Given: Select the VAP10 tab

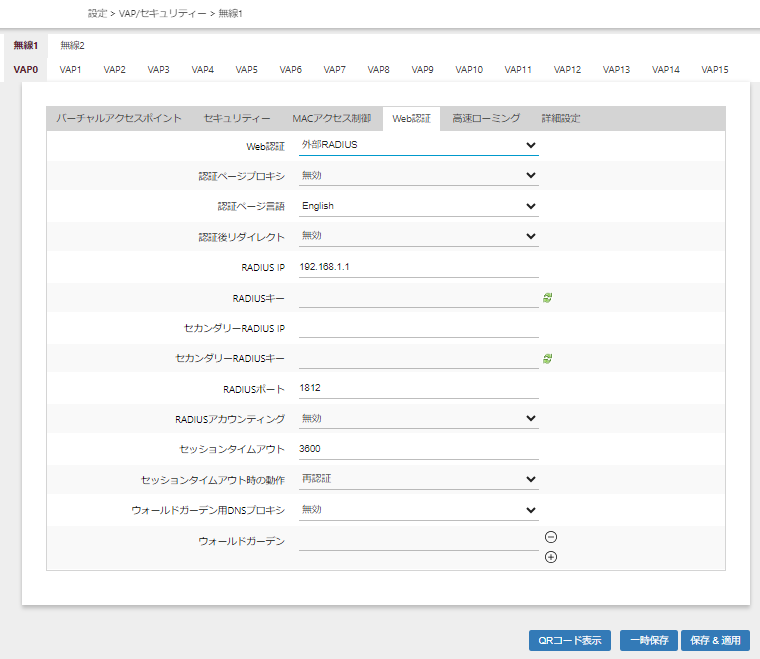Looking at the screenshot, I should pos(469,70).
